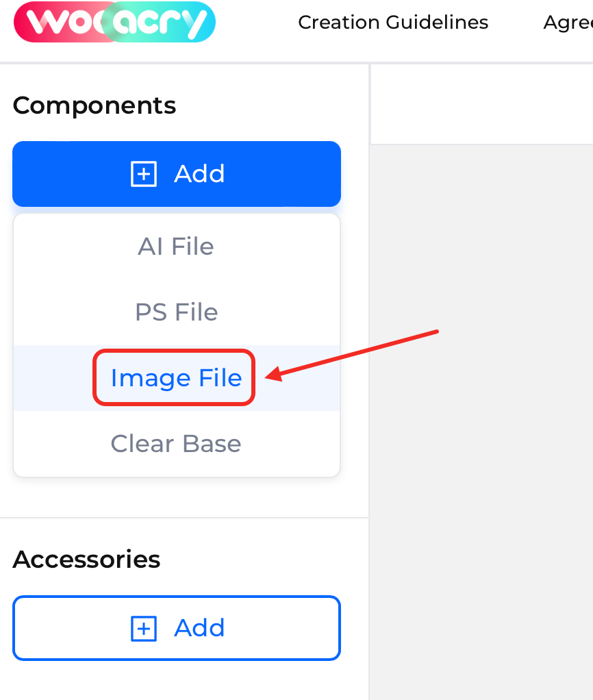
Task: Open the partially visible Agreement link
Action: tap(568, 23)
